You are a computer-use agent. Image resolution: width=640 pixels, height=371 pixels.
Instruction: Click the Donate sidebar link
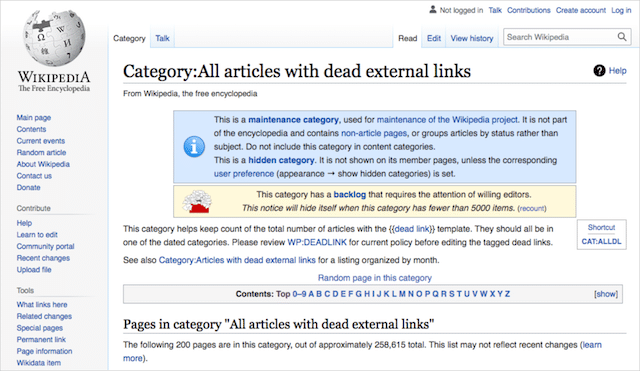pyautogui.click(x=29, y=187)
